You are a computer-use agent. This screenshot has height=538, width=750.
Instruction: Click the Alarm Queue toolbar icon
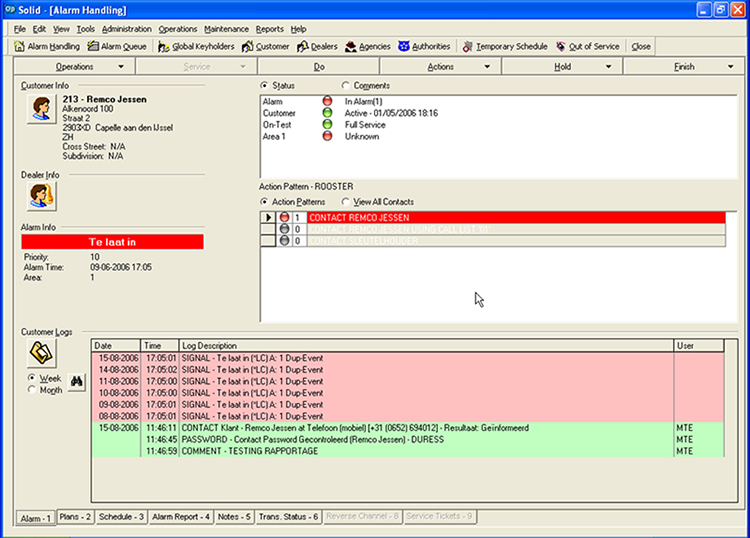click(x=93, y=46)
